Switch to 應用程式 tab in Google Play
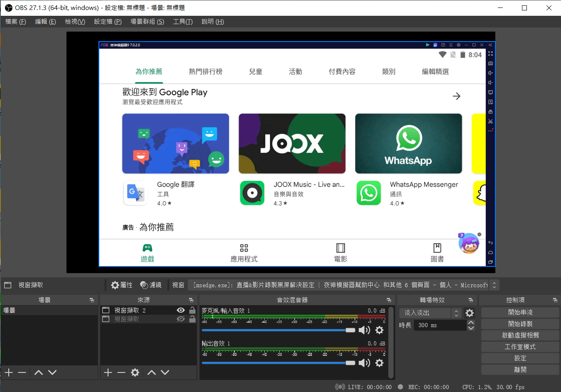Viewport: 561px width, 392px height. (x=244, y=252)
